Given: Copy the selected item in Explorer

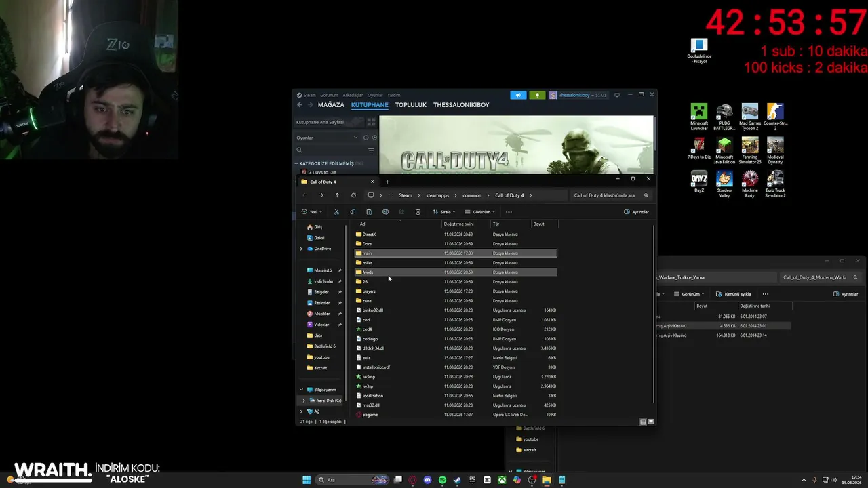Looking at the screenshot, I should pos(353,212).
